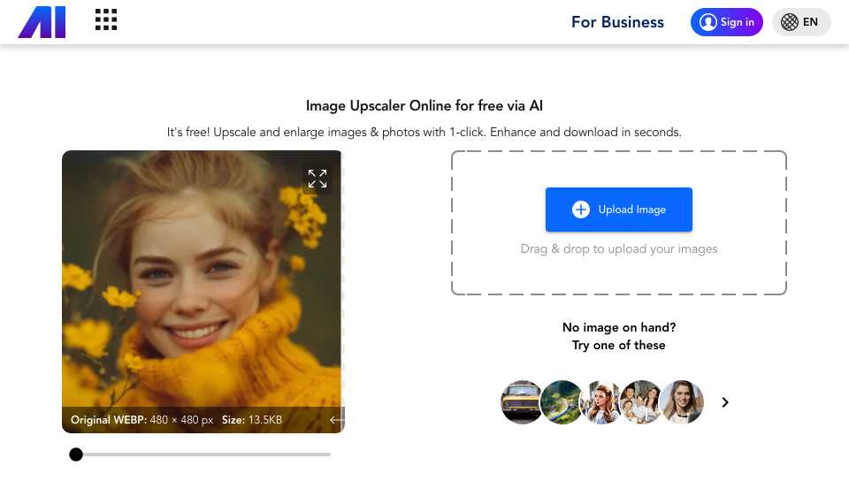The height and width of the screenshot is (504, 849).
Task: Click the black slider handle below preview
Action: coord(76,454)
